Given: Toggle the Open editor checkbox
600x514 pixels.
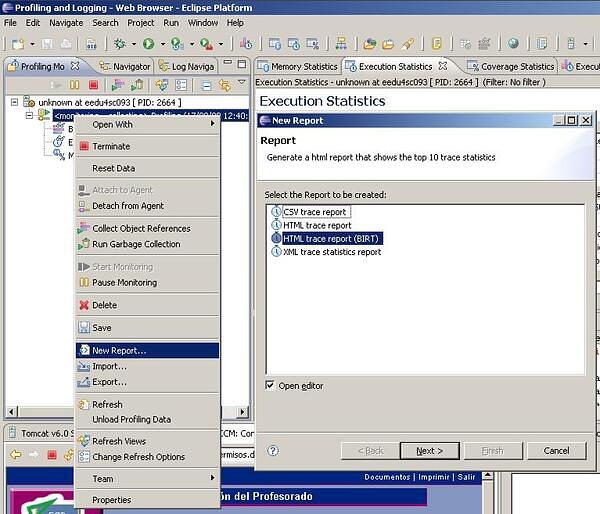Looking at the screenshot, I should 270,386.
